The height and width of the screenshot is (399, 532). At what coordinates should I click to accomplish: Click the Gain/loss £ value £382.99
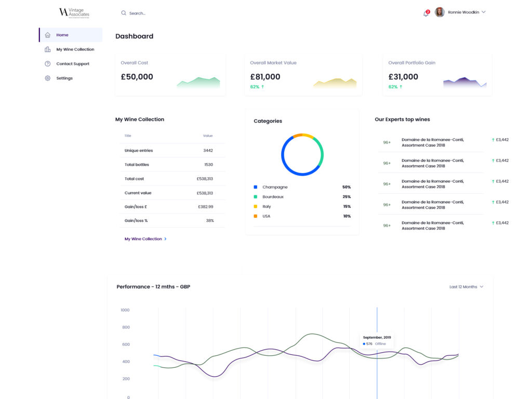206,207
